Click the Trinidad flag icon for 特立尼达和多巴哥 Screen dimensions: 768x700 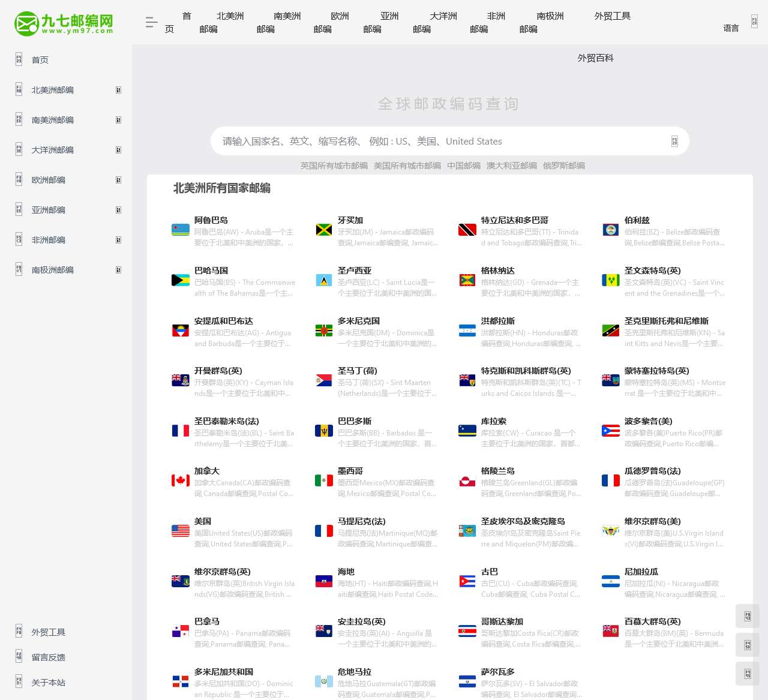coord(467,230)
